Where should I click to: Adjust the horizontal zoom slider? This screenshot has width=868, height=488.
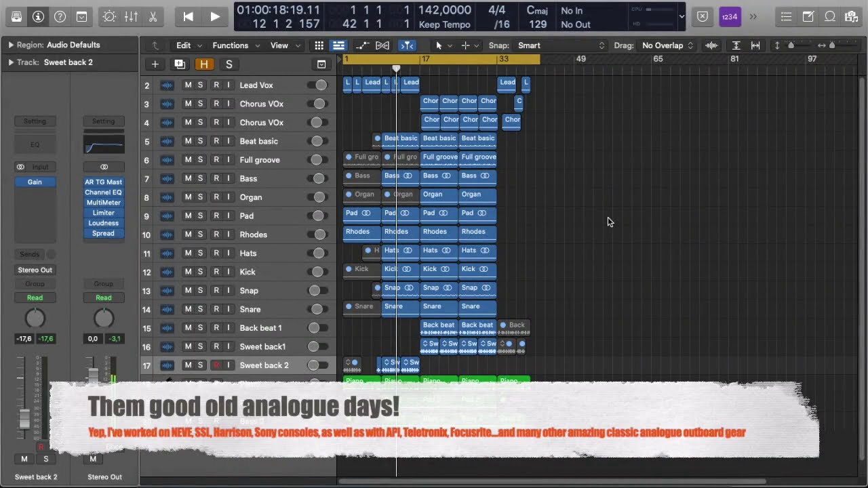[x=832, y=45]
